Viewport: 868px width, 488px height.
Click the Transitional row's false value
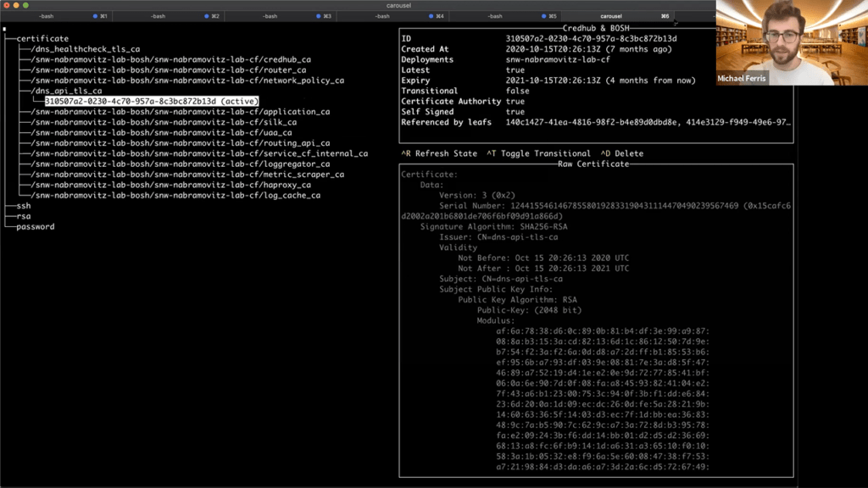point(518,91)
